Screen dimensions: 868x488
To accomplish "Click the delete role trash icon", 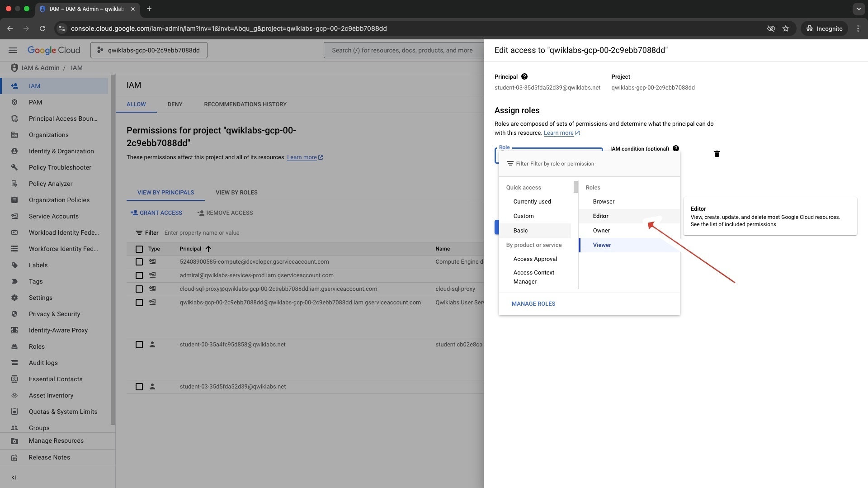I will pyautogui.click(x=717, y=154).
